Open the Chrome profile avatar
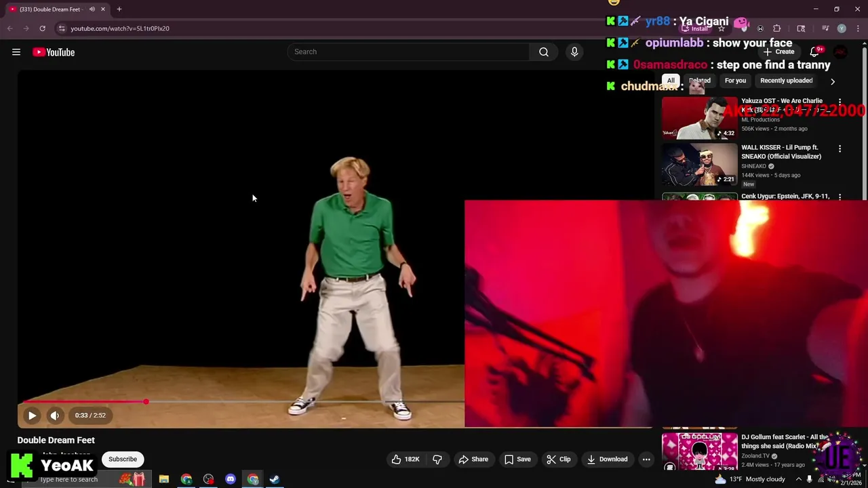The width and height of the screenshot is (868, 488). click(x=842, y=28)
